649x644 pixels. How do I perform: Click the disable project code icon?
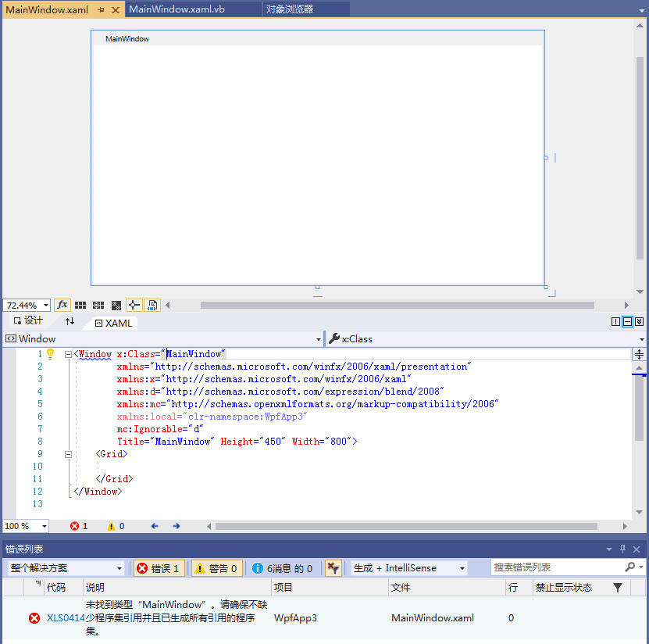click(x=152, y=305)
